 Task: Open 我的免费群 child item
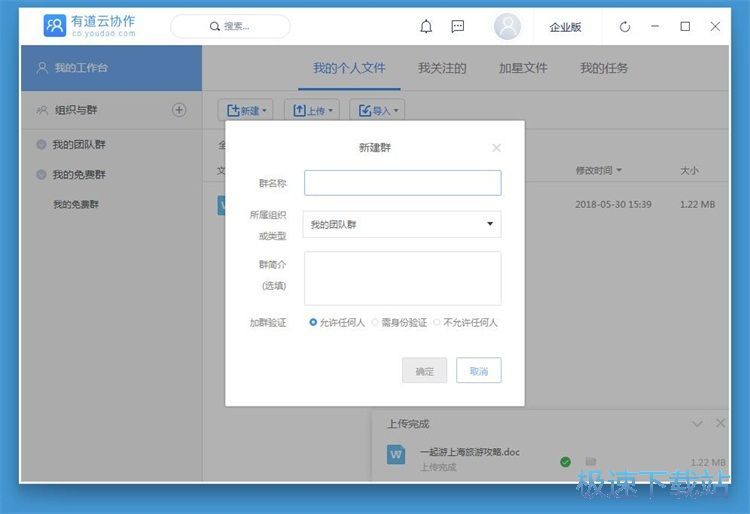point(76,205)
